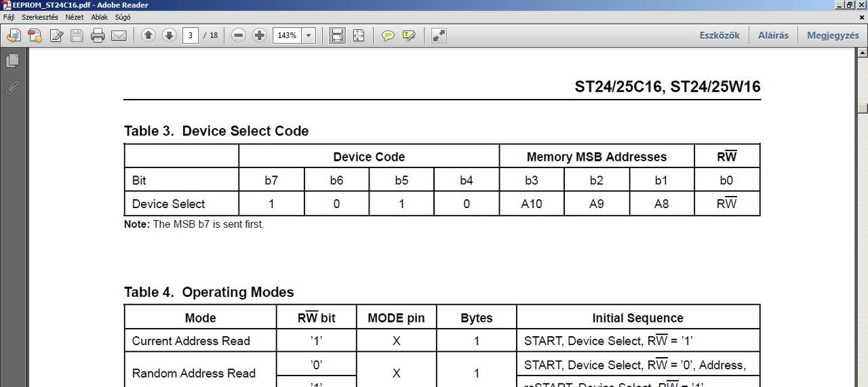
Task: Click the vertical scrollbar thumb
Action: coord(863,107)
